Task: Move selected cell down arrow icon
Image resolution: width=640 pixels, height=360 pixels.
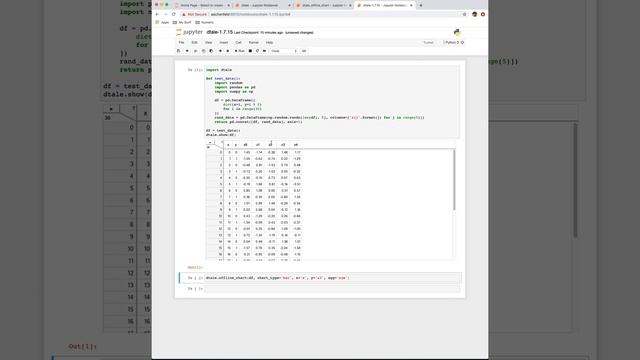Action: click(228, 51)
